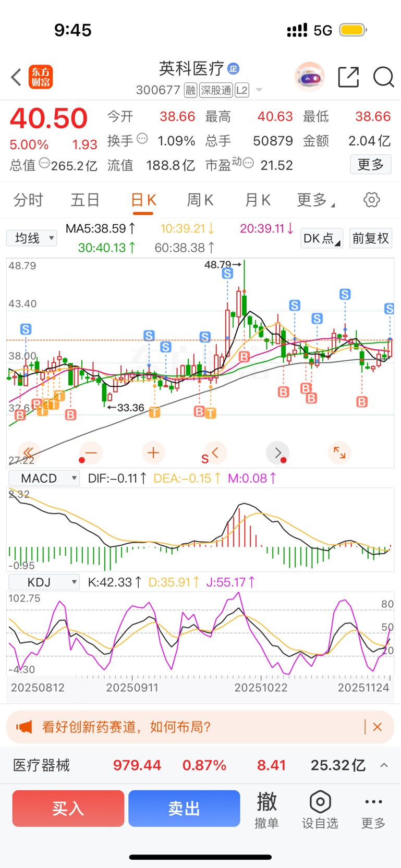Tap the 20251022 date label

point(261,688)
